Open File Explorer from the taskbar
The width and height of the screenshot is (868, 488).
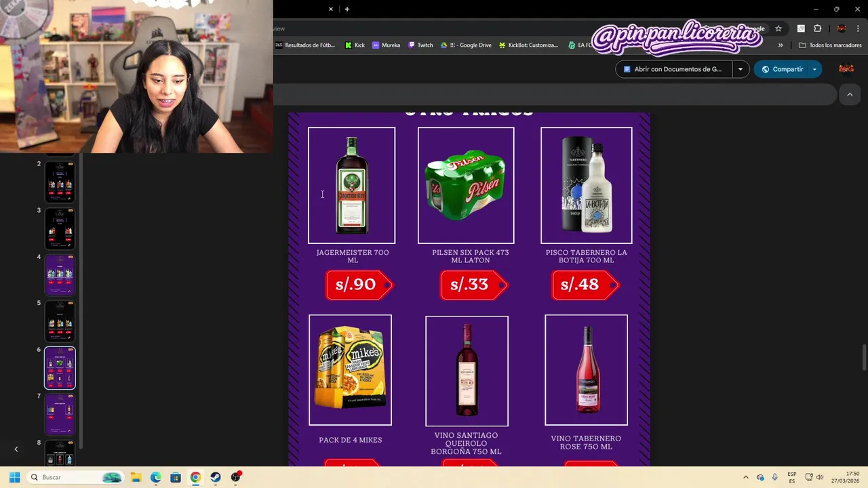136,477
